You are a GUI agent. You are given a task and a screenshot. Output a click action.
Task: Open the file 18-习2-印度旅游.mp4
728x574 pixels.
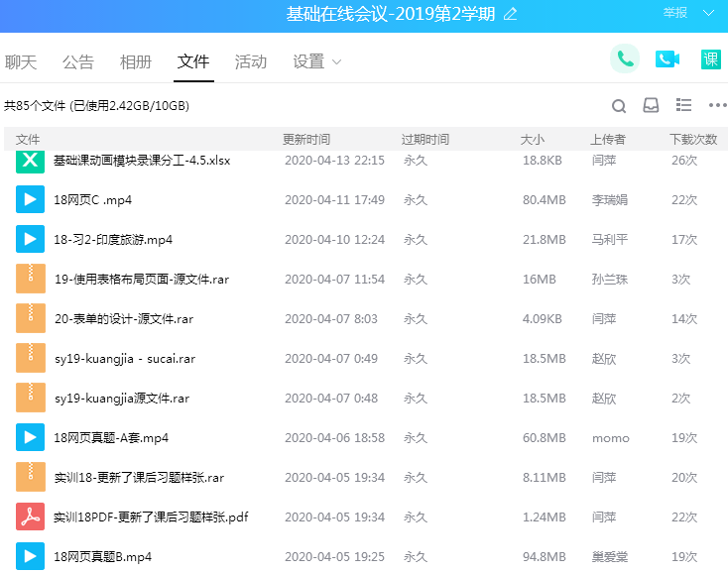click(x=113, y=240)
